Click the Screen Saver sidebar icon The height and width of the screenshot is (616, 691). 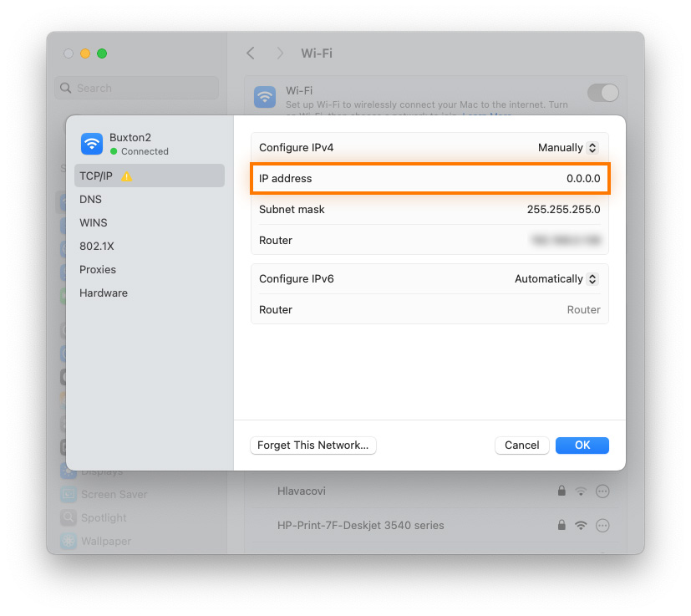coord(69,494)
